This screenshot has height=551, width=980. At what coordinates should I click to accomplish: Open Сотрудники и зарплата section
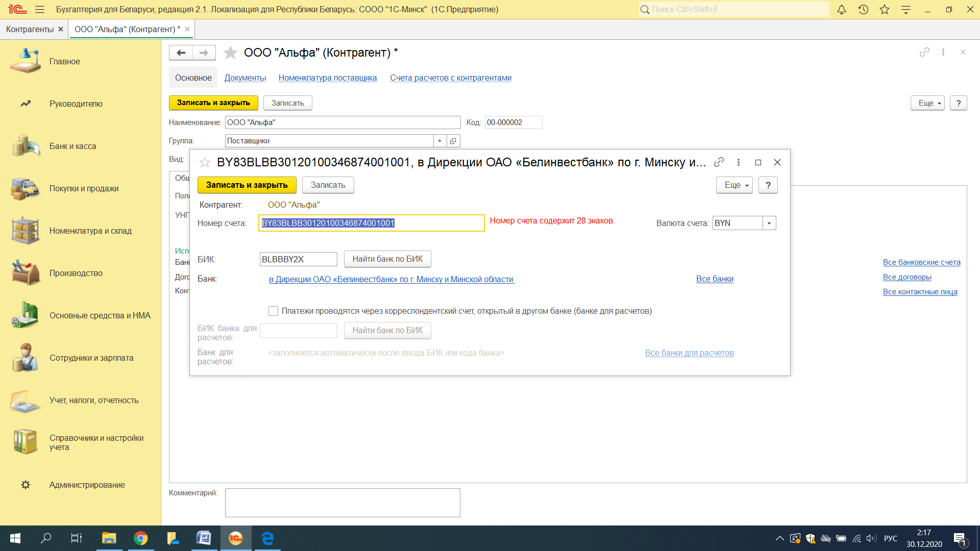[91, 358]
